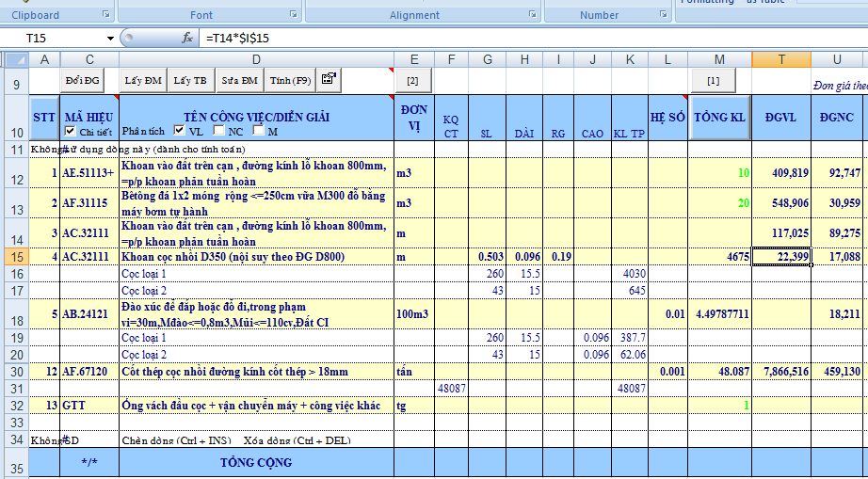Select the cell with value 548,906
This screenshot has width=868, height=479.
(781, 203)
